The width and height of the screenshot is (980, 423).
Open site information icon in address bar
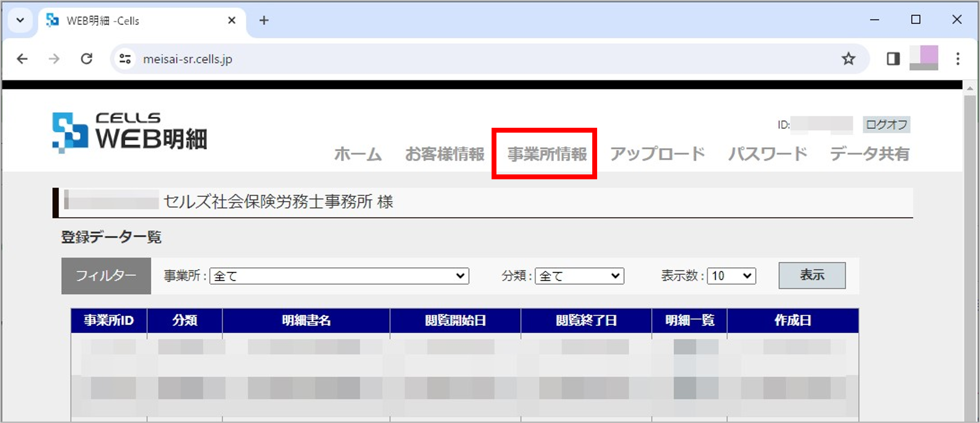tap(125, 58)
